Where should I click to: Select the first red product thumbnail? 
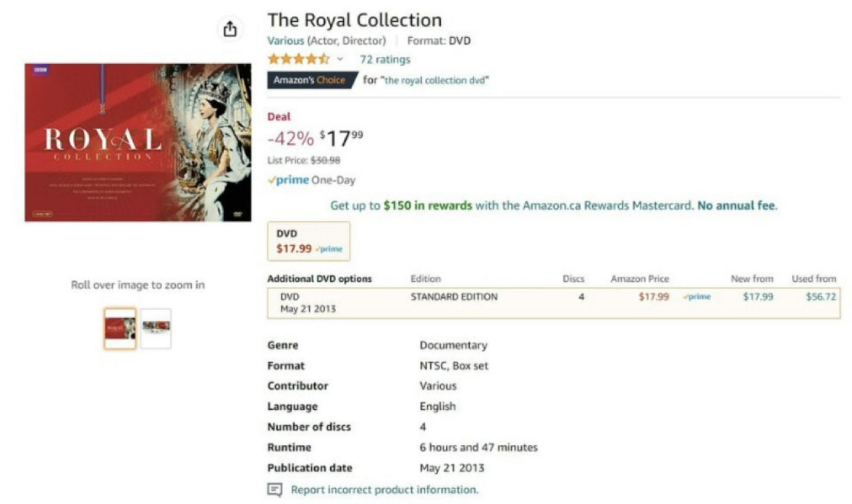120,328
